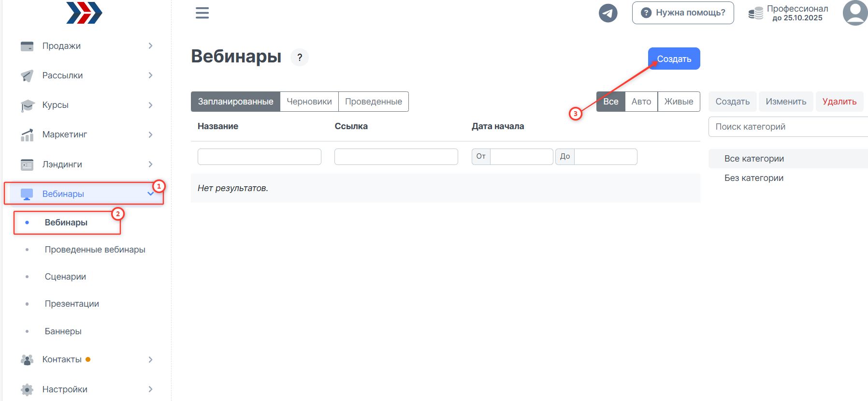Expand the Лэндинги sidebar section arrow
This screenshot has width=868, height=401.
[x=150, y=164]
